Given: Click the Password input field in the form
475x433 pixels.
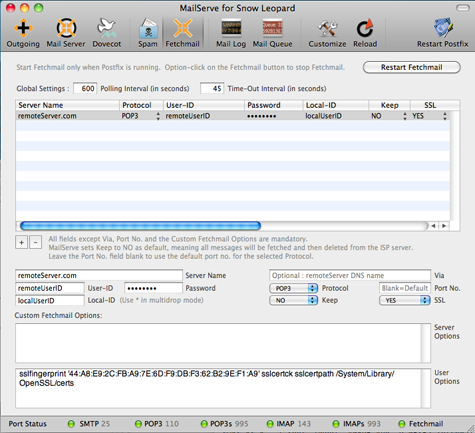Looking at the screenshot, I should (153, 288).
